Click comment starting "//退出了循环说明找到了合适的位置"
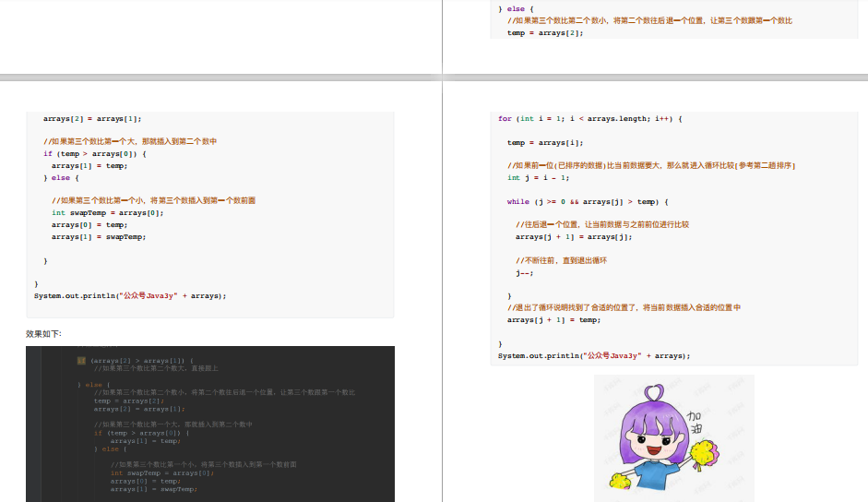The width and height of the screenshot is (868, 502). [x=624, y=307]
